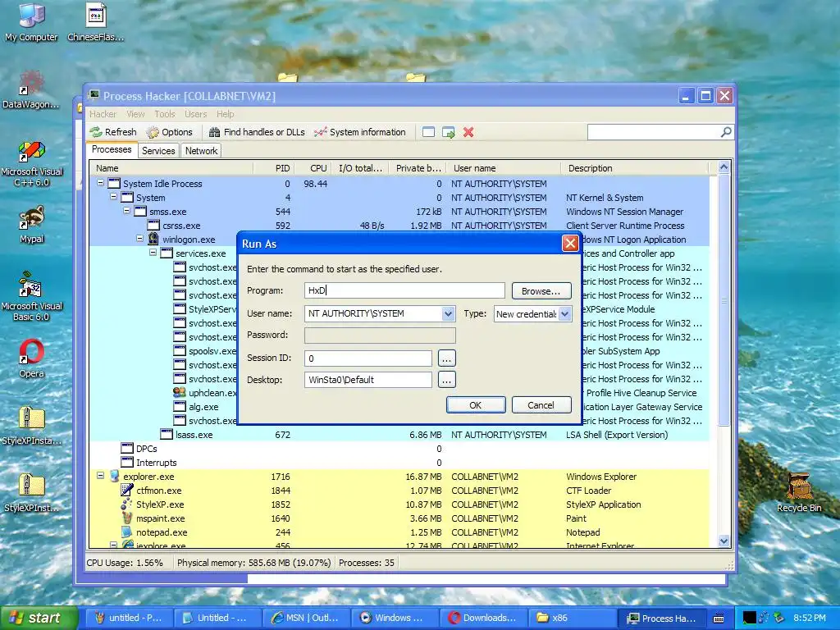Select the Mypal desktop icon
This screenshot has height=630, width=840.
[x=32, y=225]
